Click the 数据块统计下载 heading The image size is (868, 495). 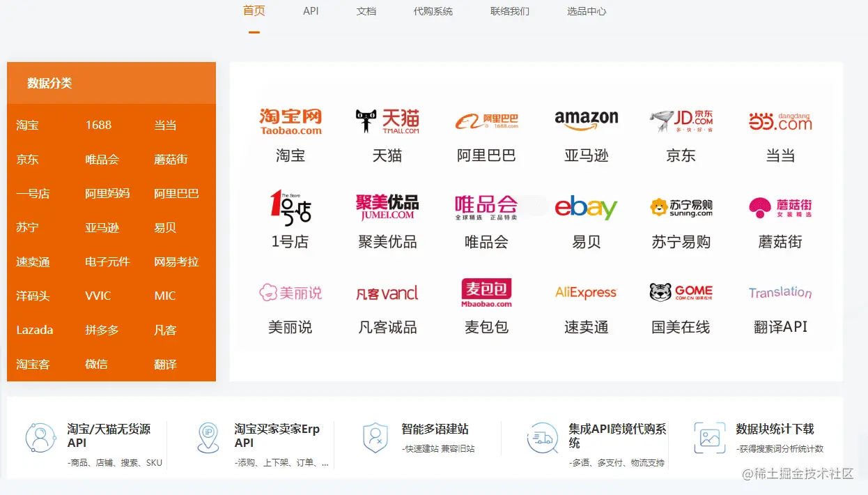[x=775, y=429]
